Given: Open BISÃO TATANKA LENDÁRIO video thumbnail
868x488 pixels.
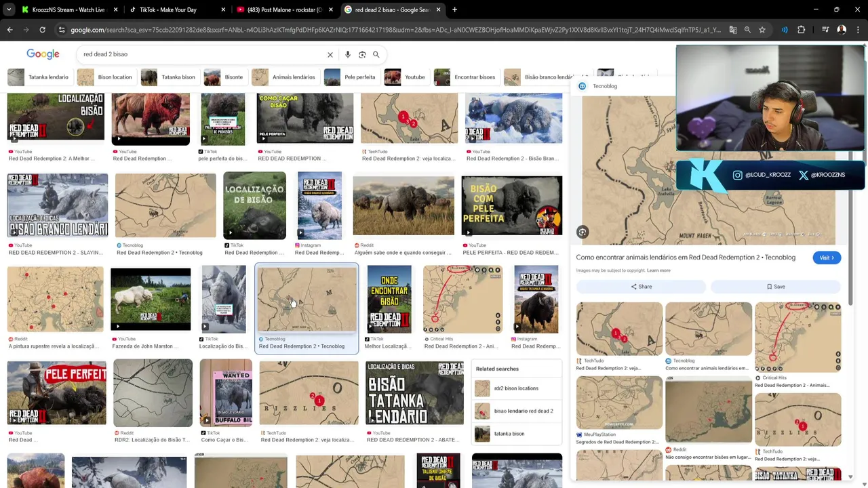Looking at the screenshot, I should coord(414,393).
